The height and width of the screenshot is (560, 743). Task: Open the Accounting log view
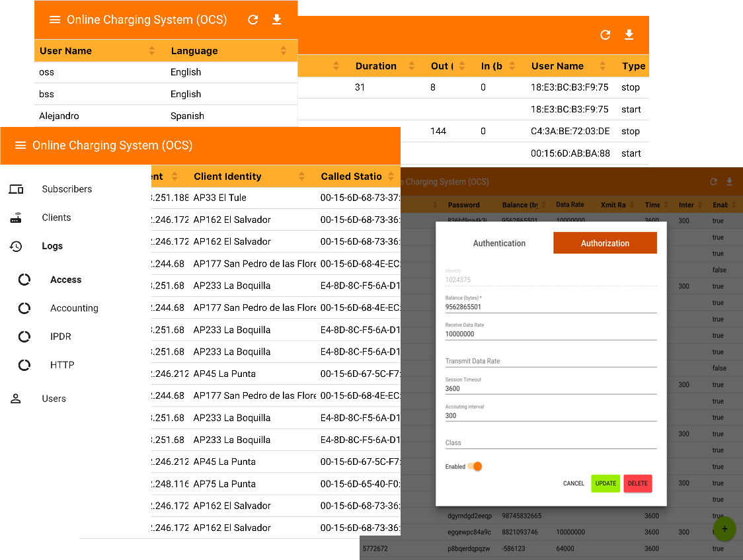(75, 308)
